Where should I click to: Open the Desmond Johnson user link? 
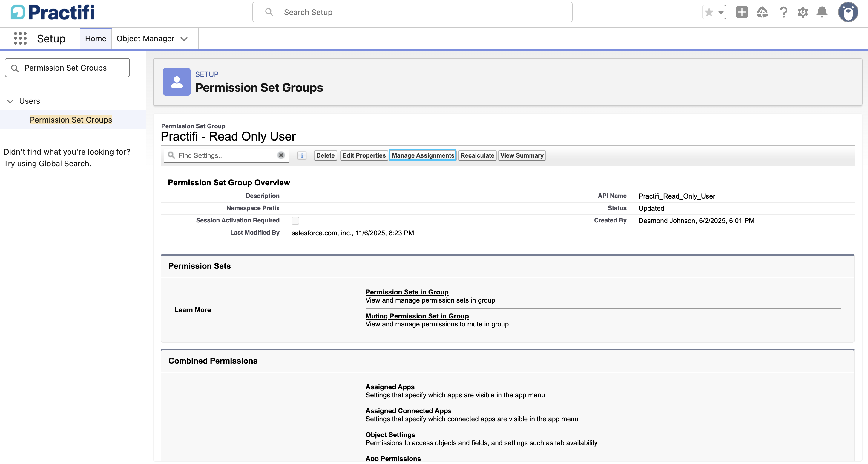click(667, 221)
